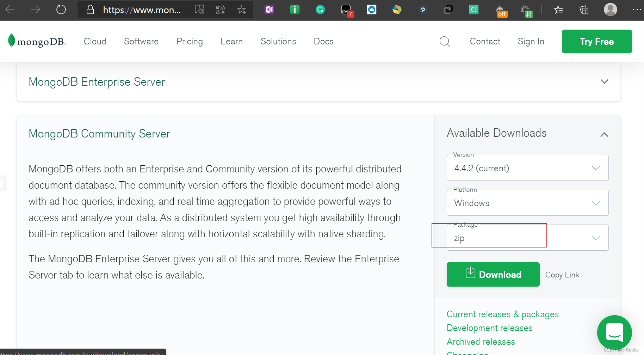This screenshot has height=355, width=644.
Task: Open the browser favorites list icon
Action: (558, 10)
